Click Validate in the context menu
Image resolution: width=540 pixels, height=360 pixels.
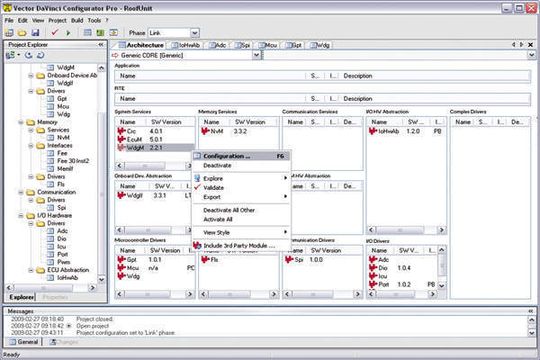click(213, 188)
